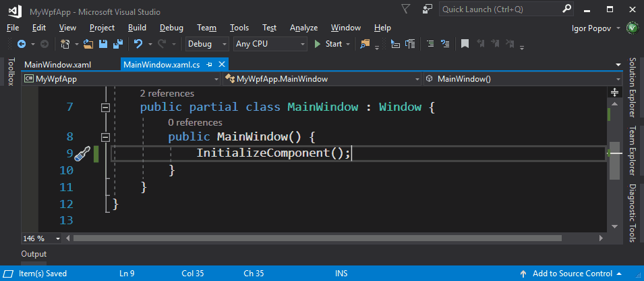
Task: Open the Start button dropdown arrow
Action: pos(348,44)
